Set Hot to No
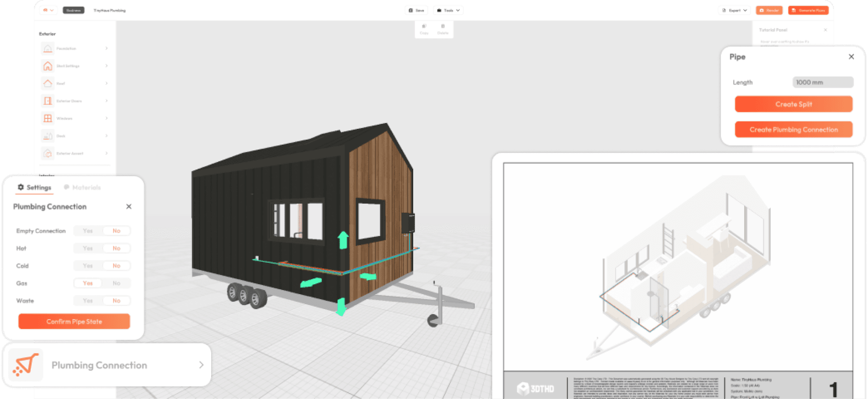The width and height of the screenshot is (868, 399). click(x=116, y=249)
